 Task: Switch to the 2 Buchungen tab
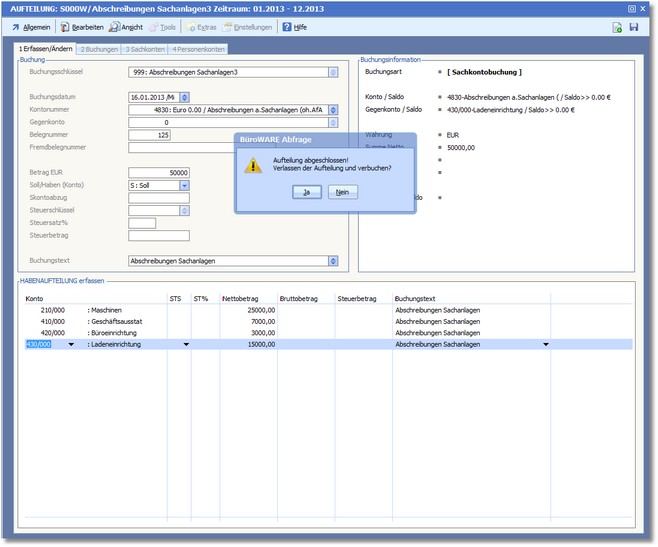(x=99, y=49)
